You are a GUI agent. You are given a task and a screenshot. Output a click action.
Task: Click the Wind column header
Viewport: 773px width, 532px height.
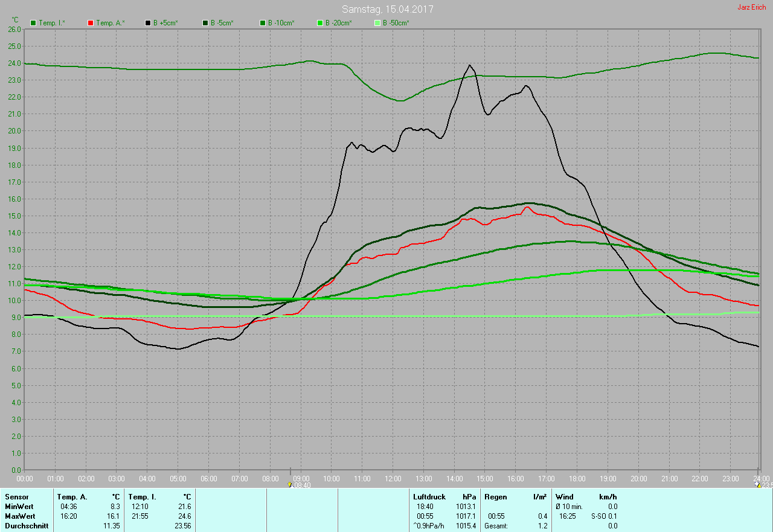[565, 497]
